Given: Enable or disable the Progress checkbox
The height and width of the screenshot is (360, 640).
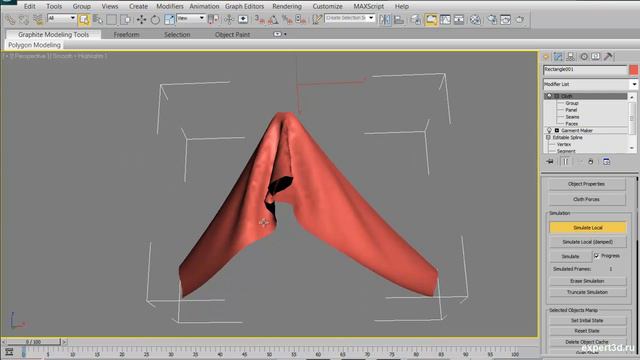Looking at the screenshot, I should click(x=597, y=256).
